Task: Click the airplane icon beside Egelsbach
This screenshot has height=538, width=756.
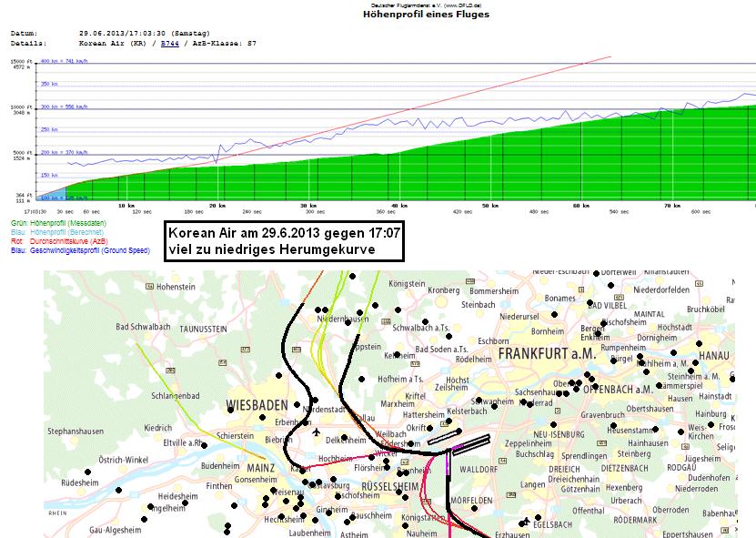Action: 526,521
